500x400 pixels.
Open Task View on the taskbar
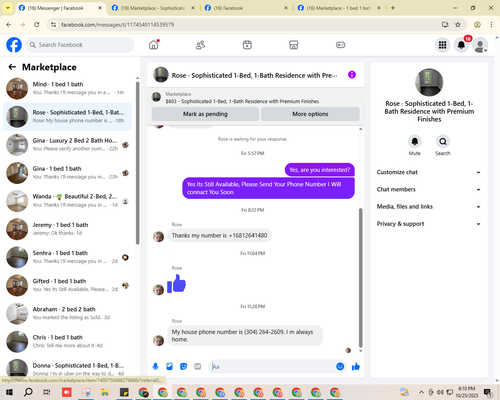click(x=47, y=392)
